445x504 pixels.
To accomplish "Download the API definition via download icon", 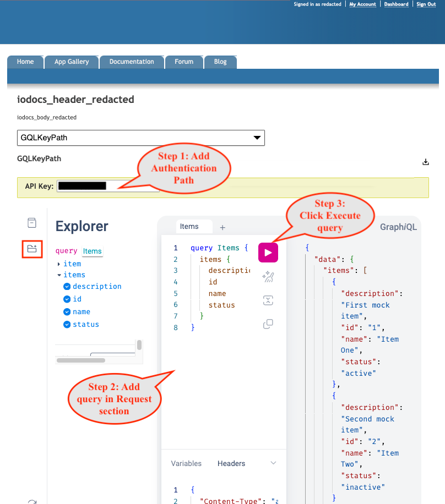I will click(425, 162).
